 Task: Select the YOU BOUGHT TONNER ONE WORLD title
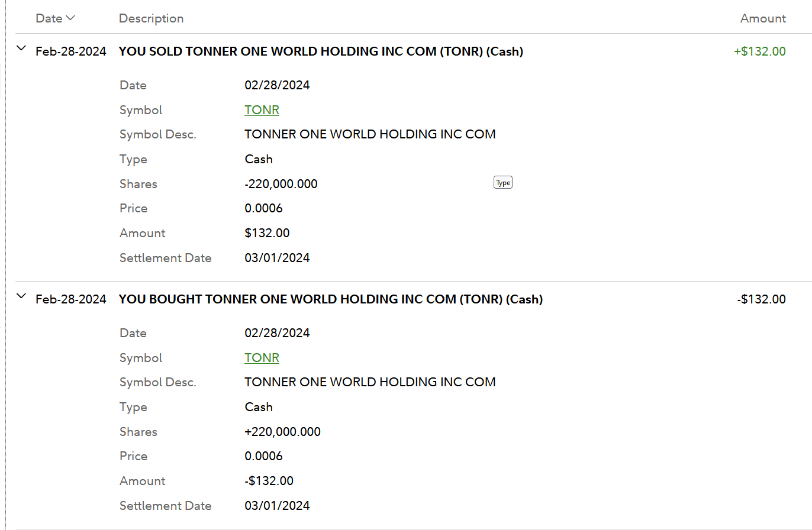pos(331,299)
